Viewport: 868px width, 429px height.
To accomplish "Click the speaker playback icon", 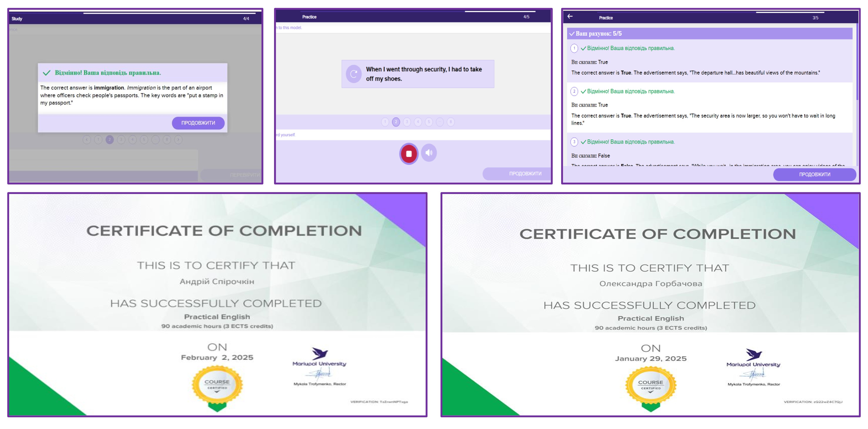I will point(429,153).
